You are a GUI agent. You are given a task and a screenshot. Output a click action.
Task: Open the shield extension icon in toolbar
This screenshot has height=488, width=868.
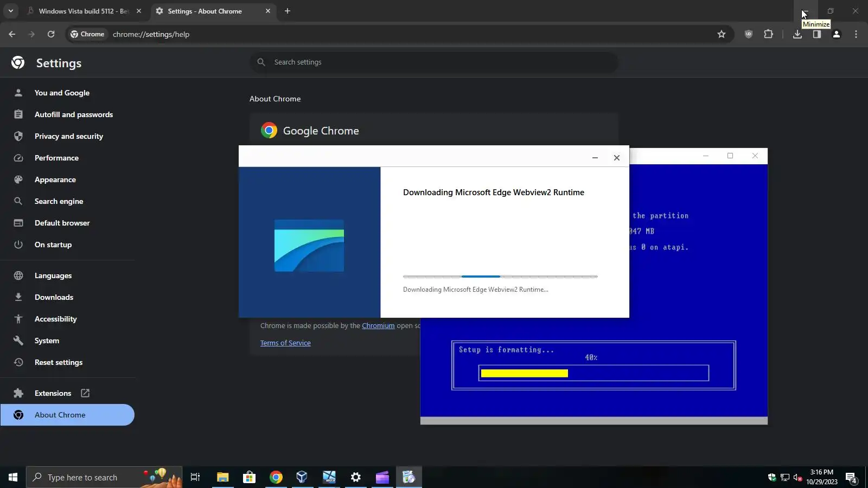click(749, 34)
